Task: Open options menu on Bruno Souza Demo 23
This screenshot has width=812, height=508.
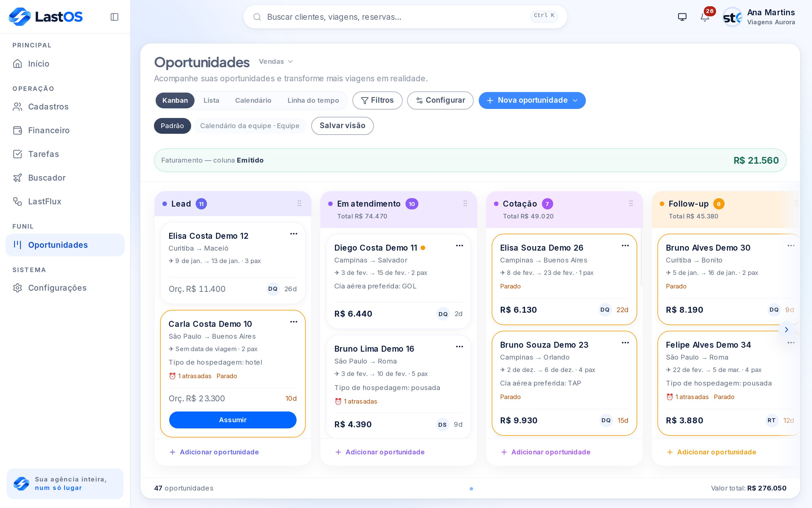Action: click(x=625, y=343)
